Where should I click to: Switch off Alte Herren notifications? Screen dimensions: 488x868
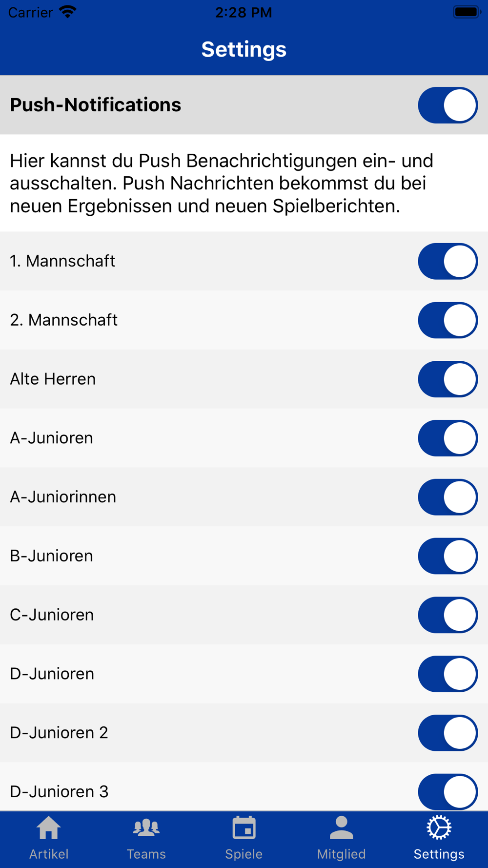(448, 379)
